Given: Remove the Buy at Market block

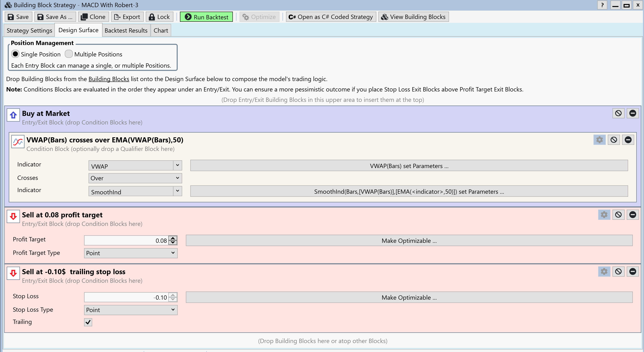Looking at the screenshot, I should point(633,113).
